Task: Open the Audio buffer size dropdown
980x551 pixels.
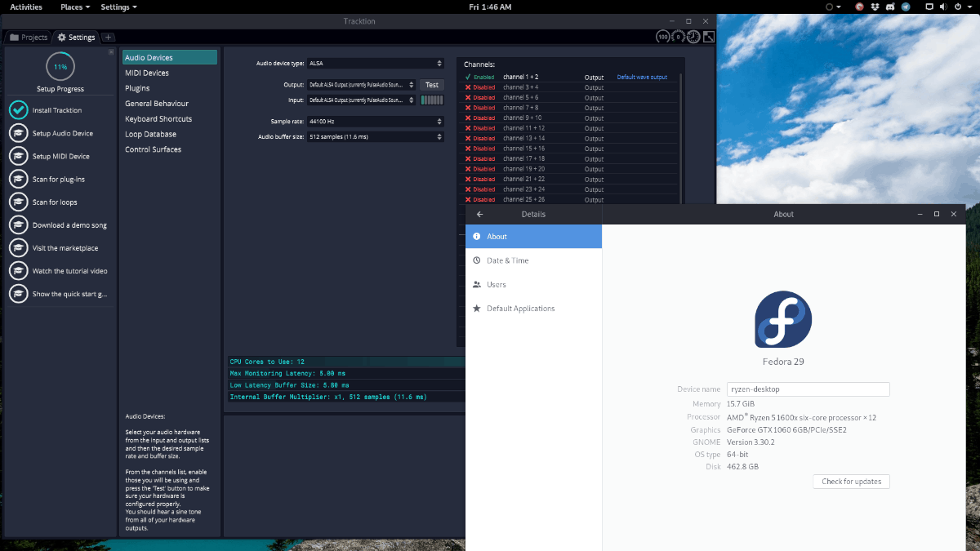Action: point(376,137)
